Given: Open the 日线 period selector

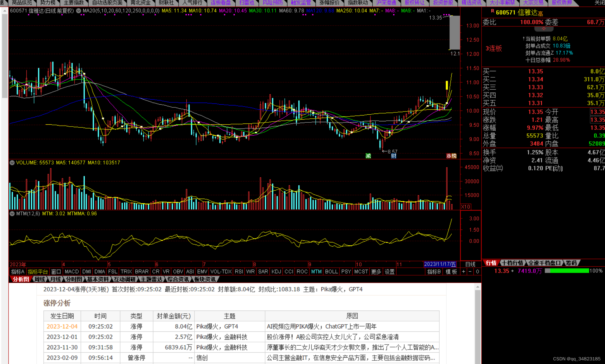Looking at the screenshot, I should [470, 264].
